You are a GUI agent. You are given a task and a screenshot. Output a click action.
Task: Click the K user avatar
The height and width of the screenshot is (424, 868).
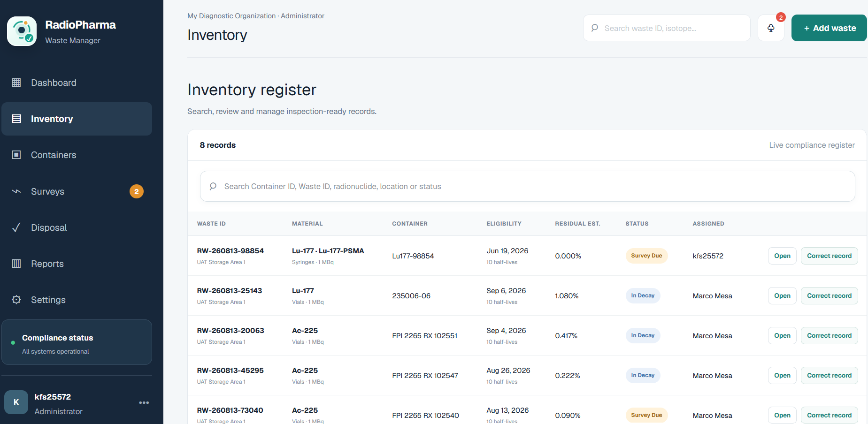tap(16, 402)
